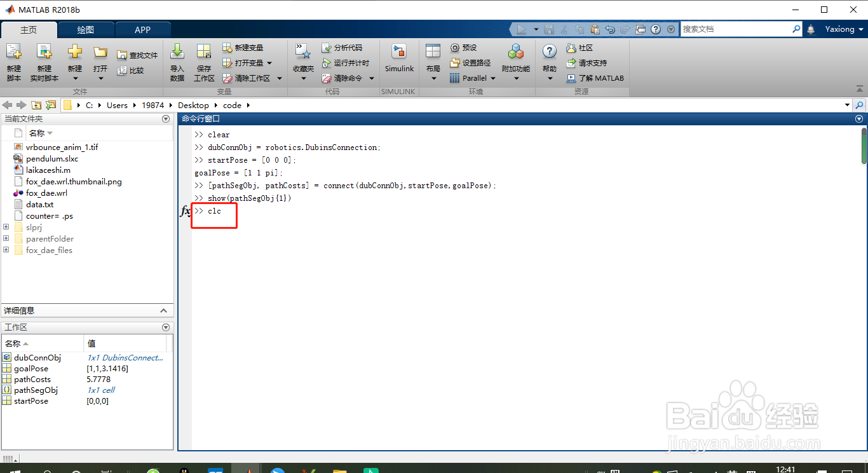The width and height of the screenshot is (868, 473).
Task: Click the Users segment in address path
Action: [x=117, y=105]
